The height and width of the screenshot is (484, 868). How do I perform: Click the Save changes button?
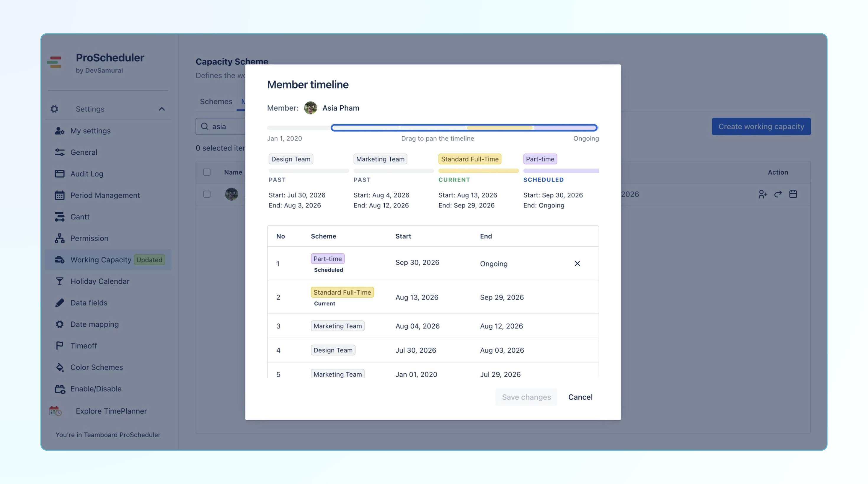pyautogui.click(x=526, y=397)
